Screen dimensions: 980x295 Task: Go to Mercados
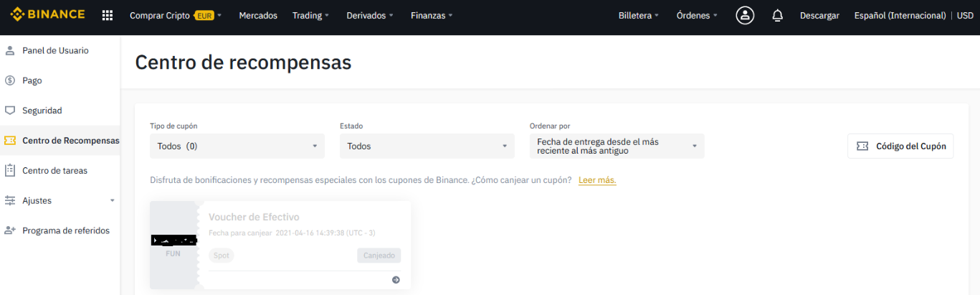click(258, 15)
